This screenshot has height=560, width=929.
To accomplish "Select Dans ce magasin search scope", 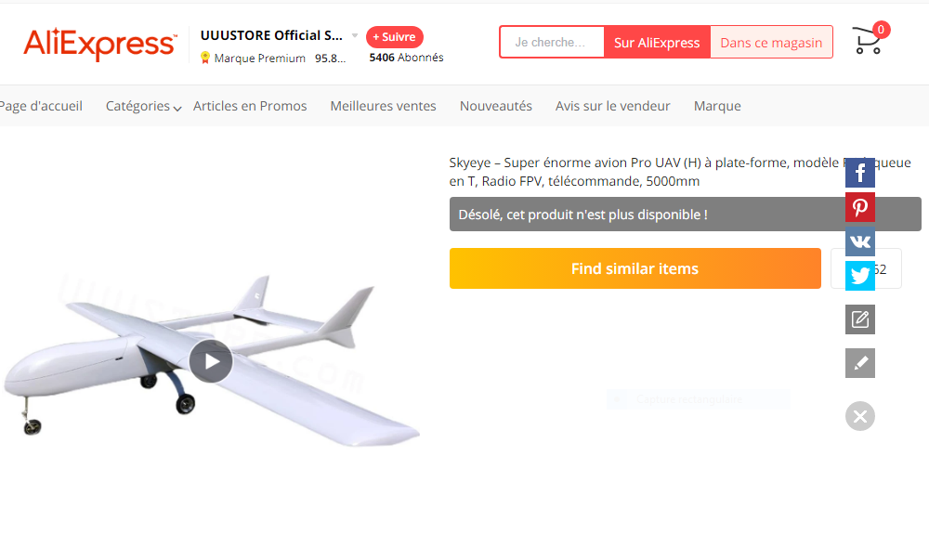I will (x=771, y=43).
